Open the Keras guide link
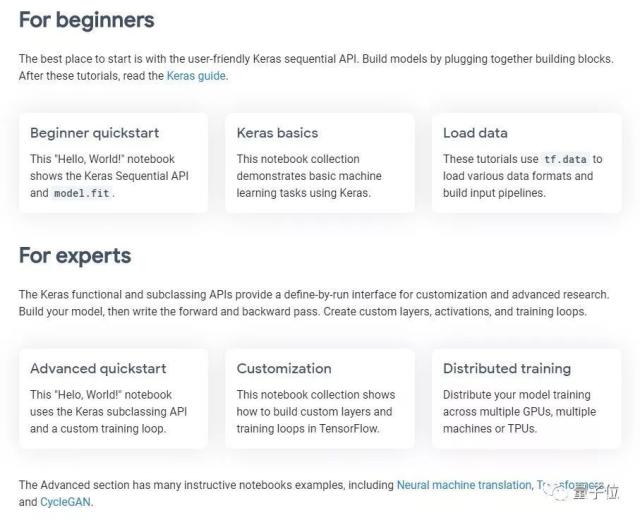 (196, 76)
